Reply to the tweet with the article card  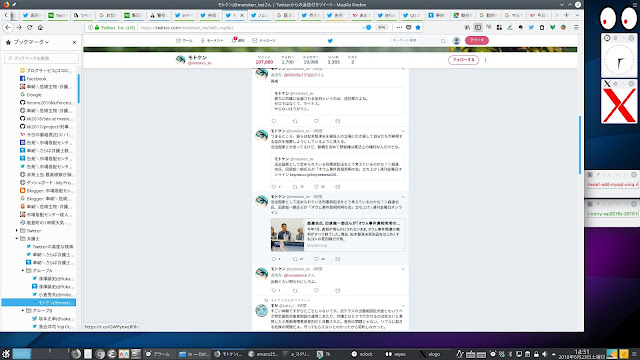274,259
